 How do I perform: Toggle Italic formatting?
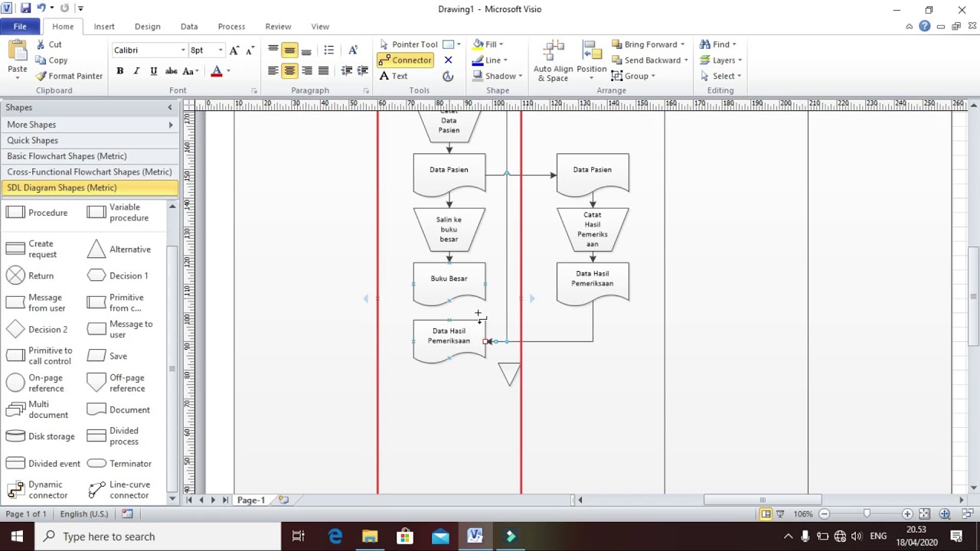pyautogui.click(x=136, y=71)
